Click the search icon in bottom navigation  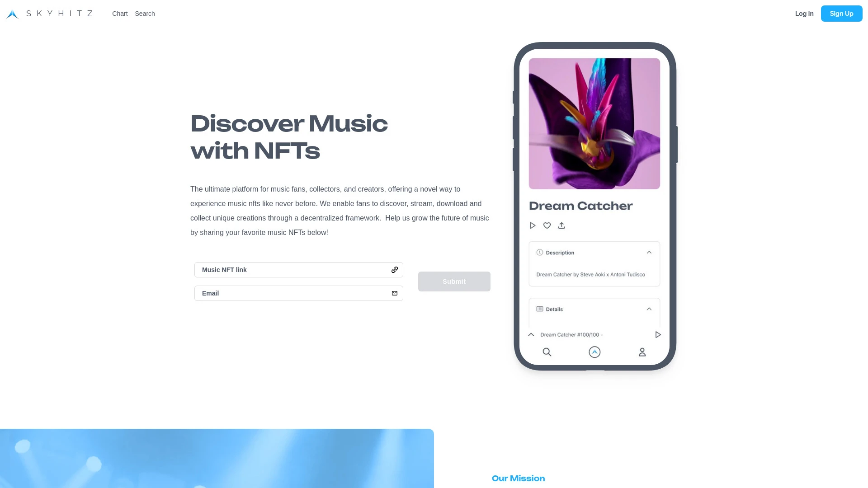(x=547, y=352)
